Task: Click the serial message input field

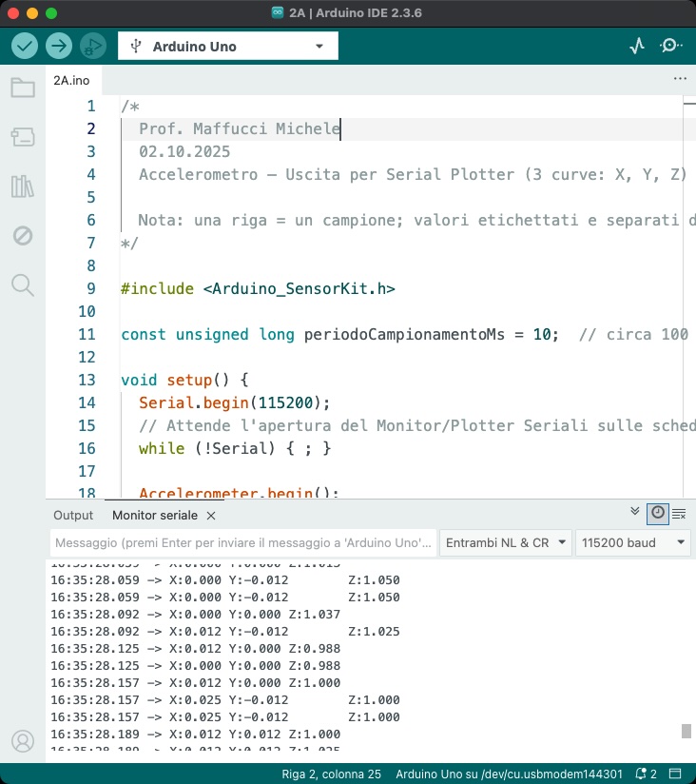Action: click(x=242, y=542)
